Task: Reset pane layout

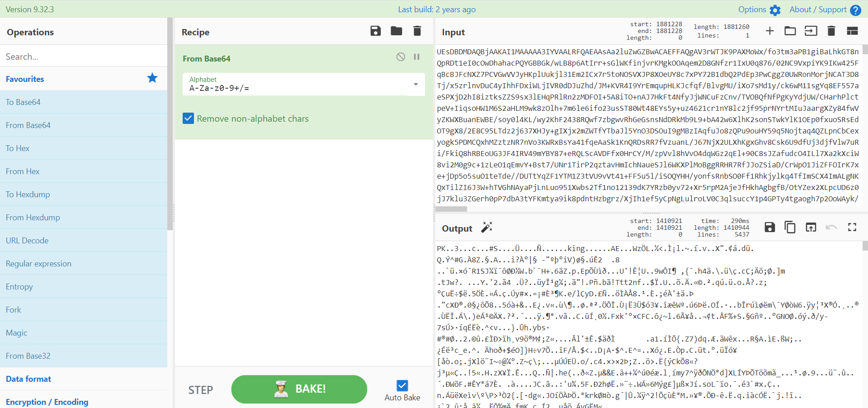Action: (852, 31)
